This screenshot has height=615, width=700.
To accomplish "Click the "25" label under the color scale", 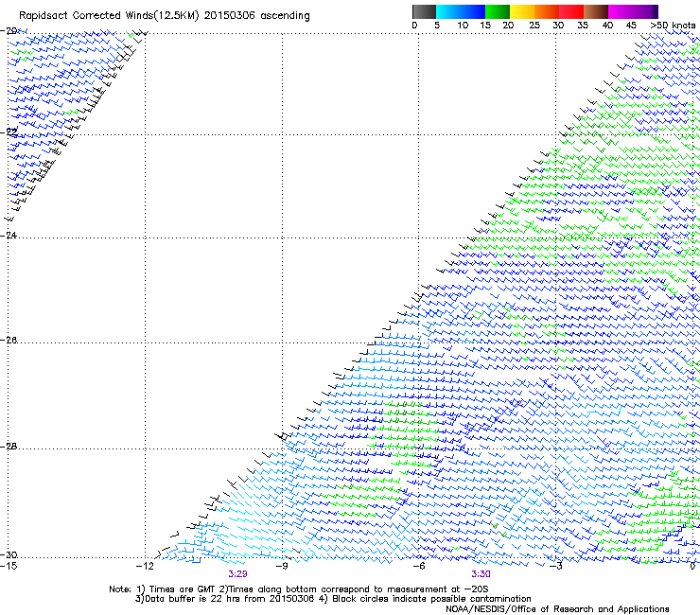I will [x=534, y=26].
